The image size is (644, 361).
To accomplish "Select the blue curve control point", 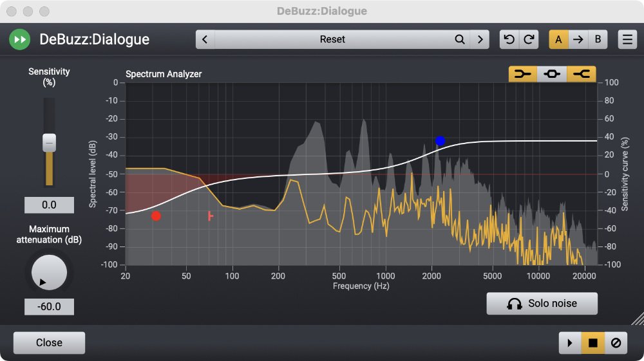I will tap(440, 141).
